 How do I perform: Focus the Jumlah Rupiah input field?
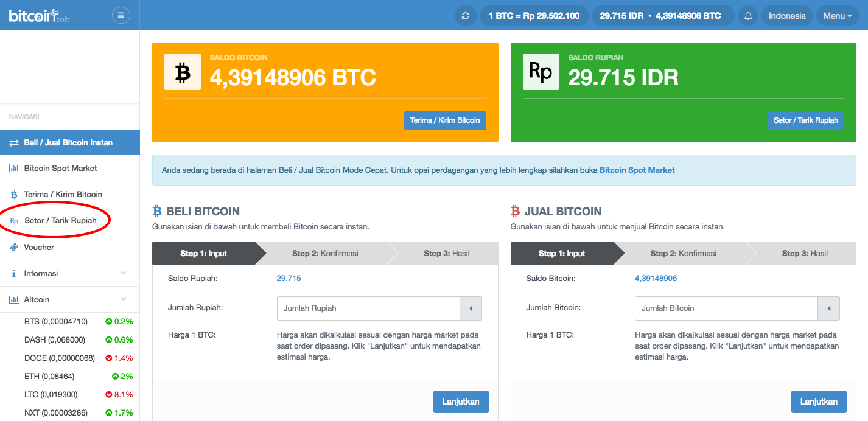pos(368,308)
